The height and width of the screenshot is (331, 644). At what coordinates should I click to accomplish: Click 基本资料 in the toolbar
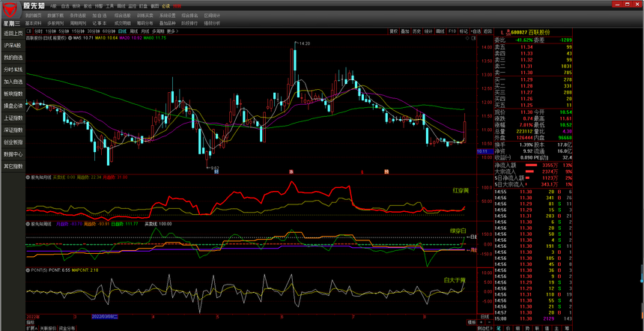point(33,23)
